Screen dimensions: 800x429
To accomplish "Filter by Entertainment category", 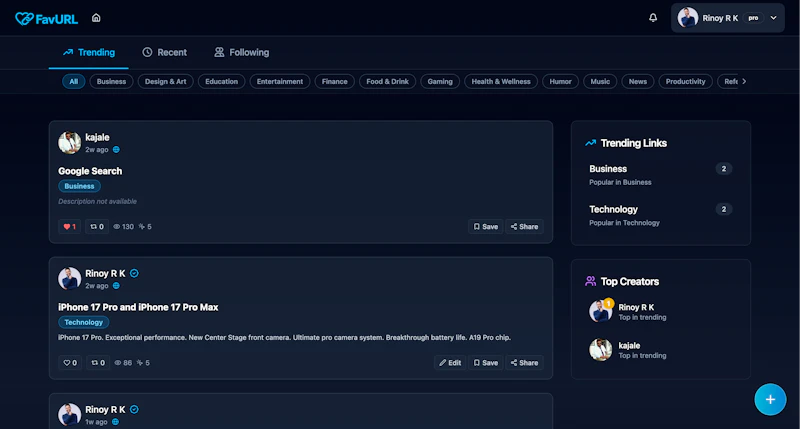I will [x=280, y=82].
